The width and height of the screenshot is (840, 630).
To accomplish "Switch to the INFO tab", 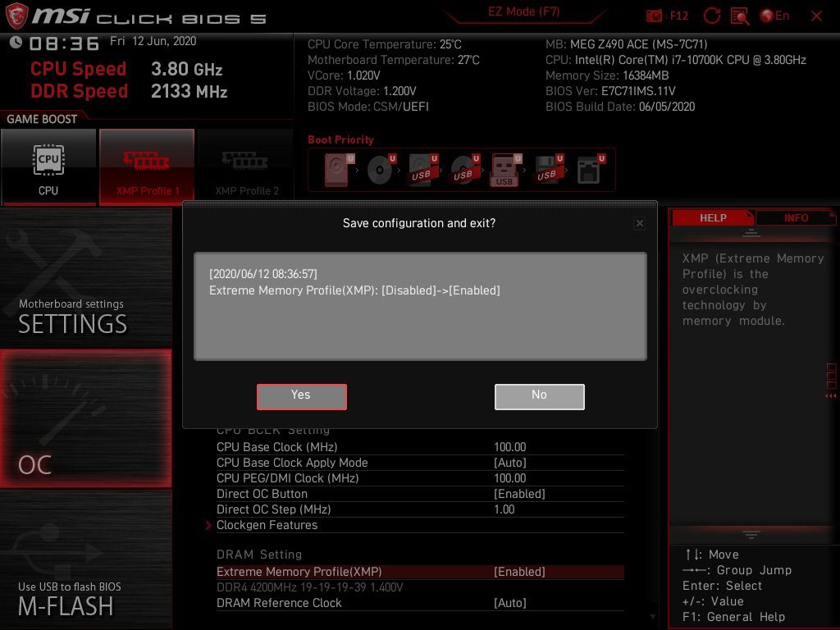I will pos(796,217).
